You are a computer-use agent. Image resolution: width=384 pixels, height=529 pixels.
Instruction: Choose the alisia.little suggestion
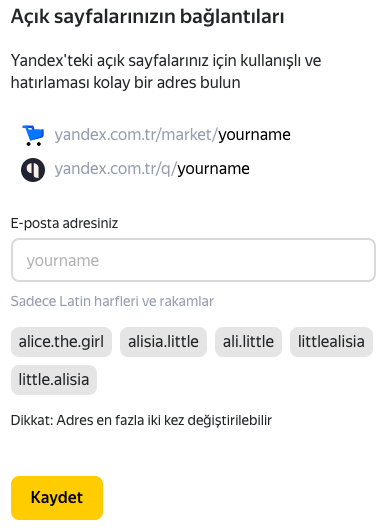163,342
